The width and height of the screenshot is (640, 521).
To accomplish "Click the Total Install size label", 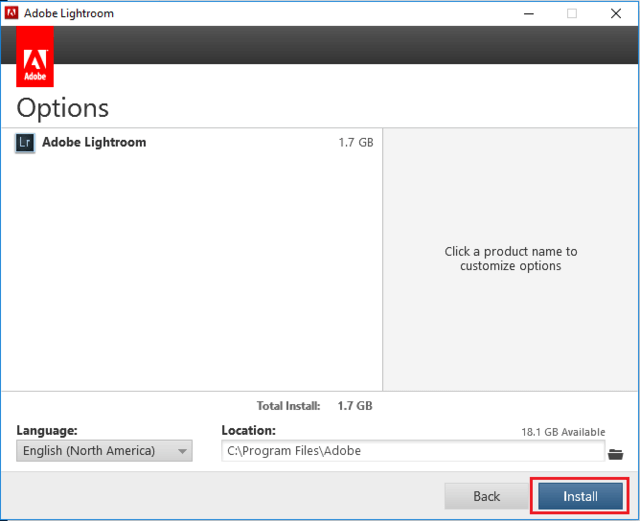I will click(288, 406).
